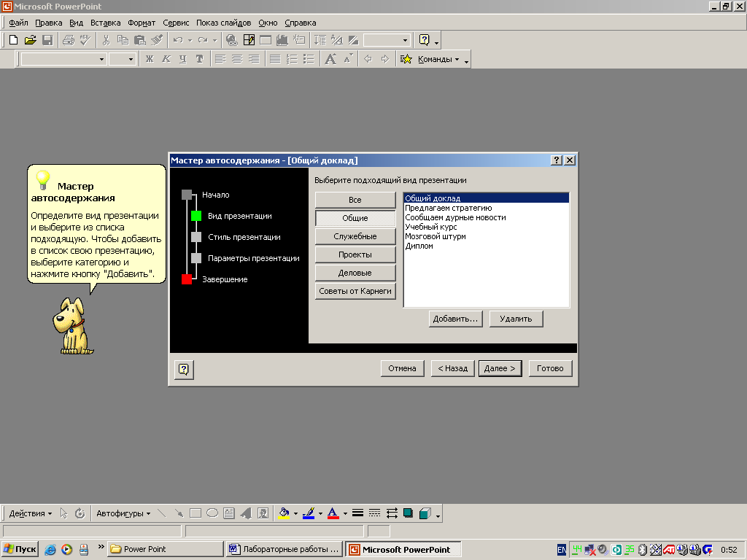The height and width of the screenshot is (560, 747).
Task: Toggle underline (Ч) formatting
Action: tap(183, 59)
